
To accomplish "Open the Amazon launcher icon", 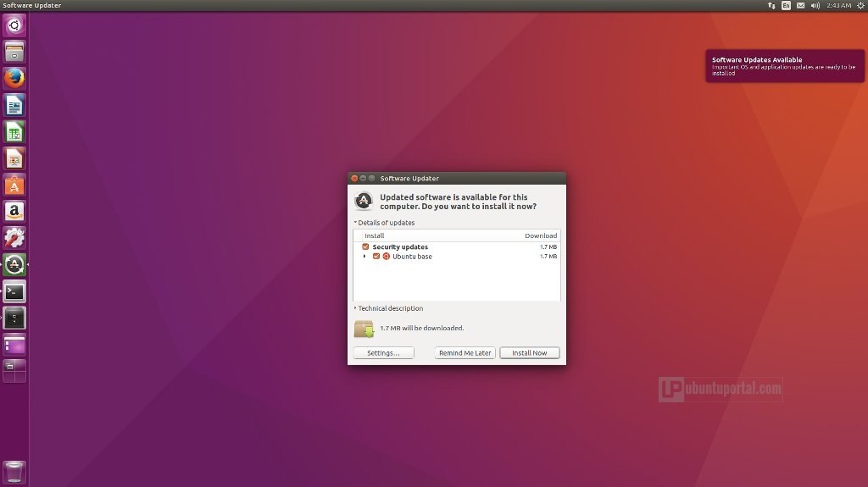I will click(x=14, y=212).
